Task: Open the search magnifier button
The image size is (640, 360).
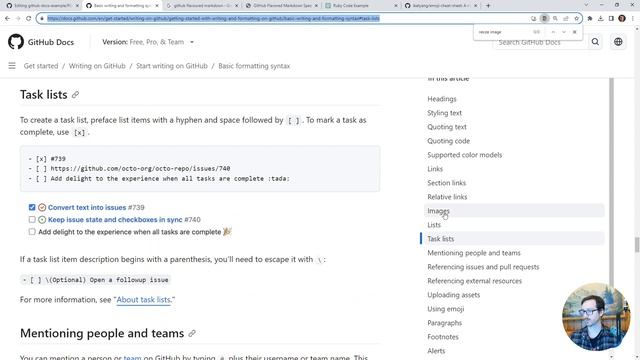Action: [x=595, y=42]
